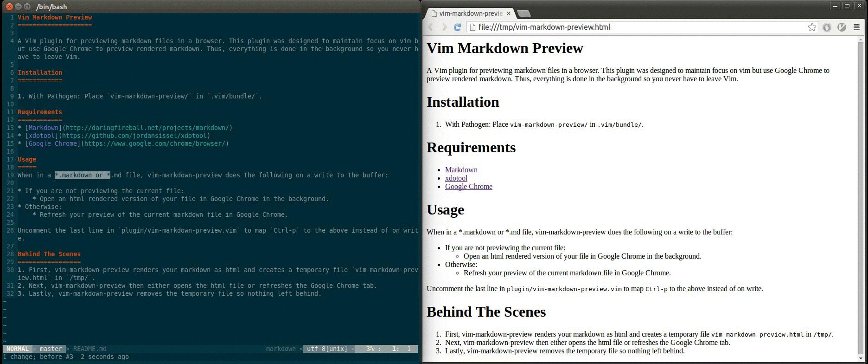Viewport: 868px width, 364px height.
Task: Click 'Otherwise:' bullet in browser preview
Action: 461,265
